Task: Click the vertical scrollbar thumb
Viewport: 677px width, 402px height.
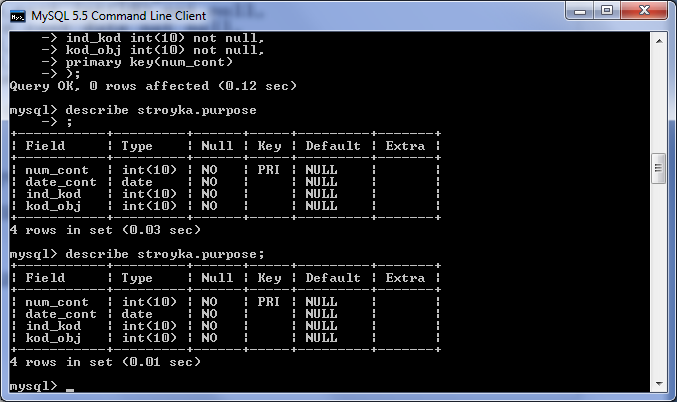Action: (658, 168)
